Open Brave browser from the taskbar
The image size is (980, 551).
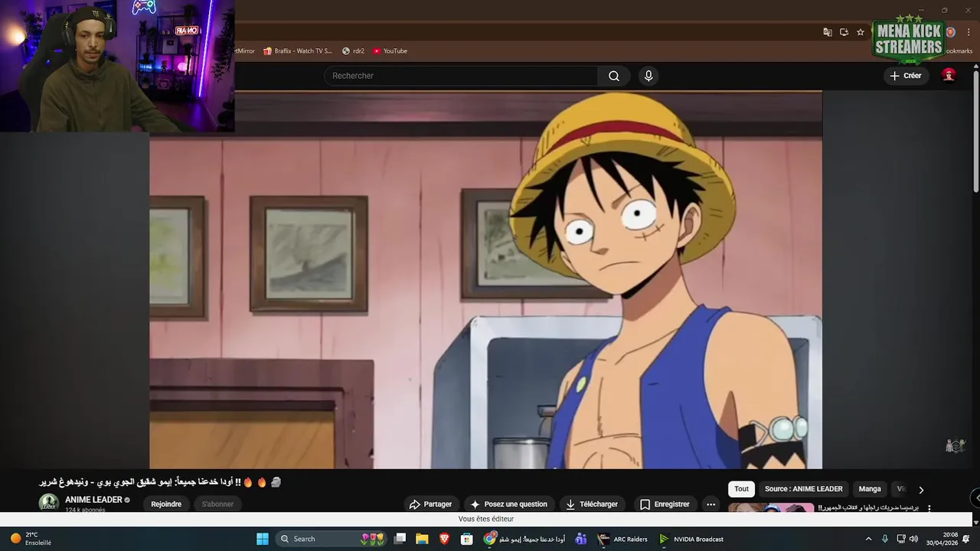(x=444, y=539)
